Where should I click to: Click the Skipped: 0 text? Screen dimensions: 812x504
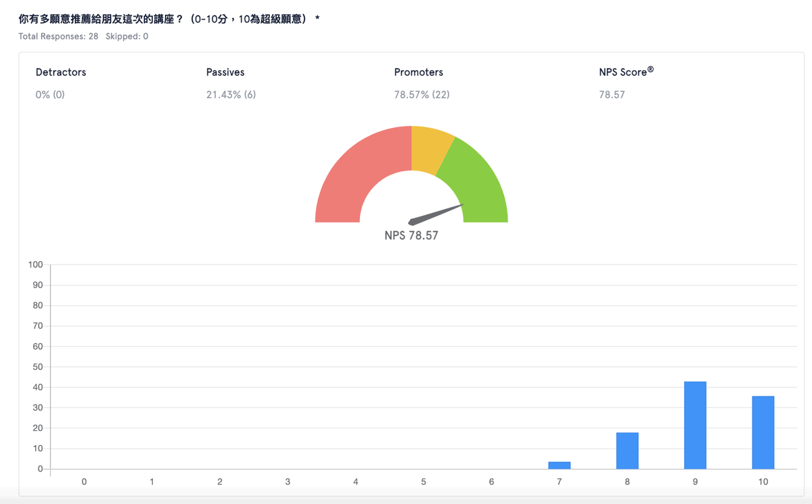pyautogui.click(x=127, y=37)
